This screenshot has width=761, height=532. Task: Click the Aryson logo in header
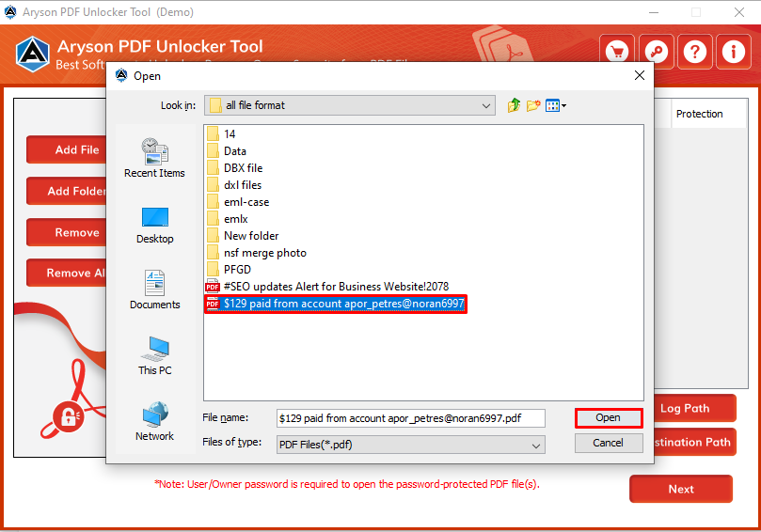(x=33, y=55)
